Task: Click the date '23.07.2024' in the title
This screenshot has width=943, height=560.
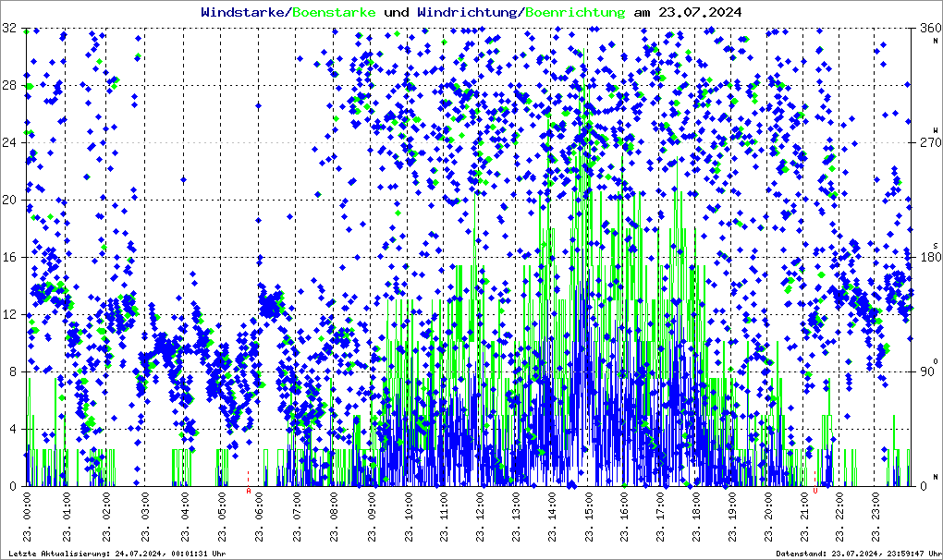Action: coord(700,12)
